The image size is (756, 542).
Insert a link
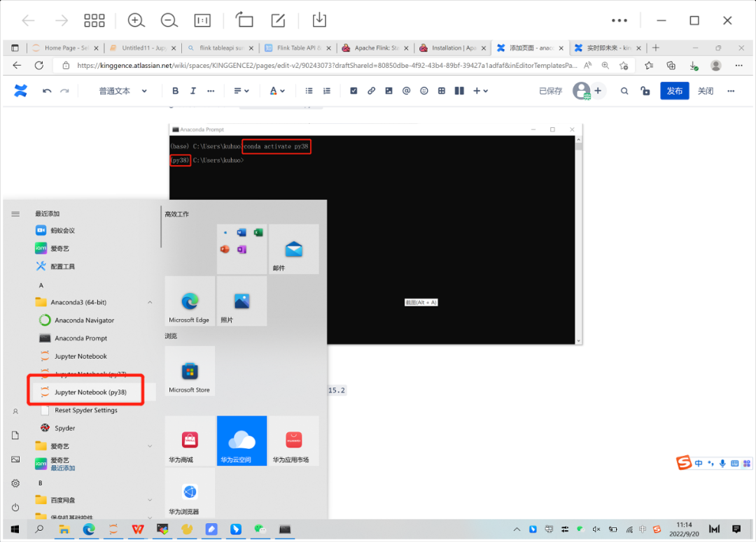click(371, 91)
